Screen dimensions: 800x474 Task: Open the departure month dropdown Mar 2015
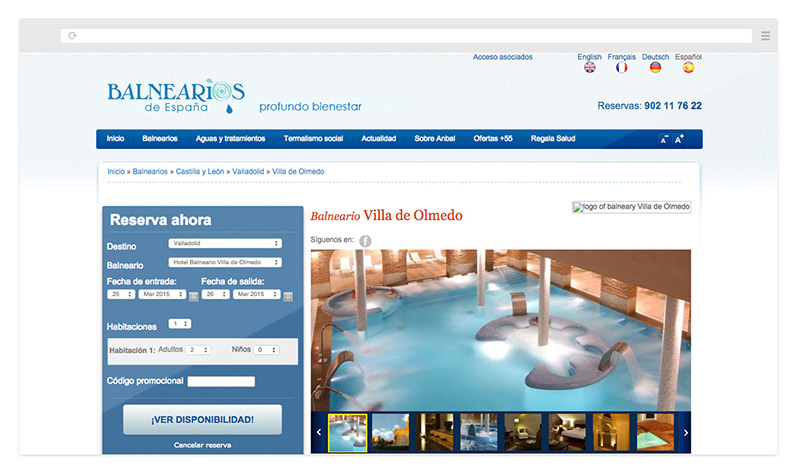pos(257,294)
